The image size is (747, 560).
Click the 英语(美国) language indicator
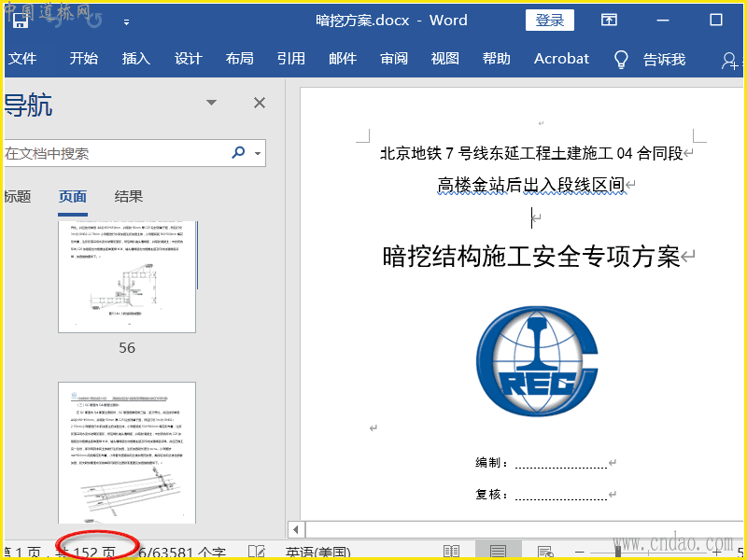[x=317, y=553]
